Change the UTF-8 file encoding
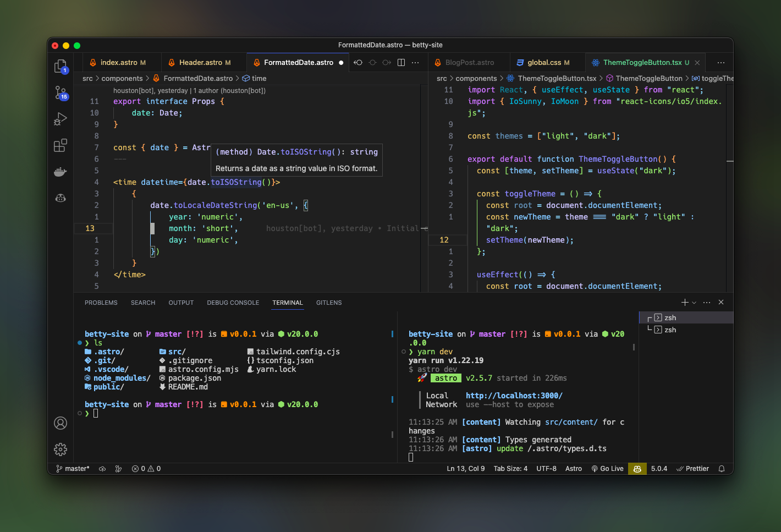 (546, 469)
